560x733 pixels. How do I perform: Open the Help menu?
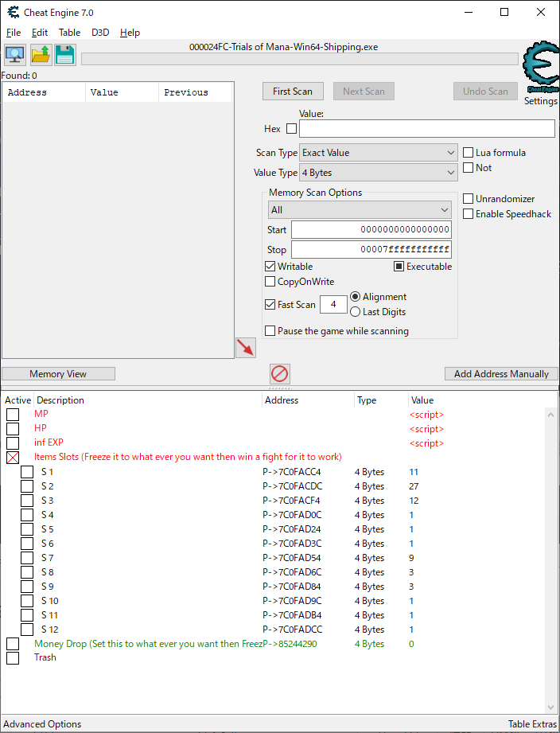(130, 33)
